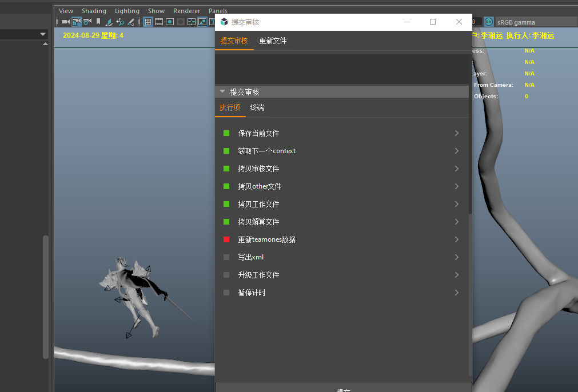The height and width of the screenshot is (392, 578).
Task: Open the Shading menu
Action: (94, 11)
